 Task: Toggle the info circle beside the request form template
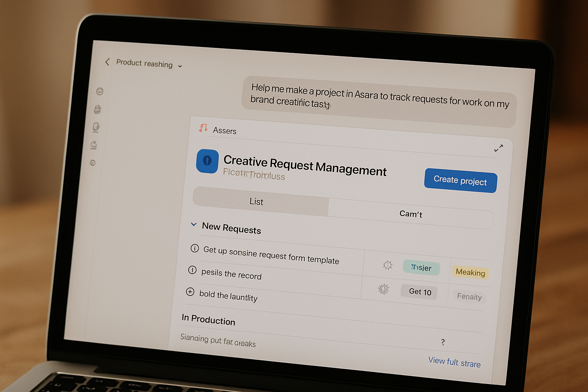195,248
